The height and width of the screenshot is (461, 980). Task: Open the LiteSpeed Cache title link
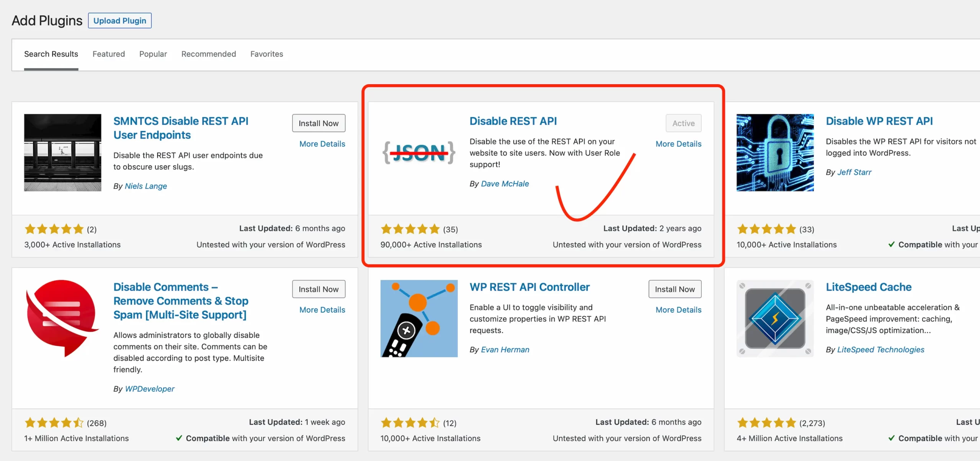tap(869, 287)
